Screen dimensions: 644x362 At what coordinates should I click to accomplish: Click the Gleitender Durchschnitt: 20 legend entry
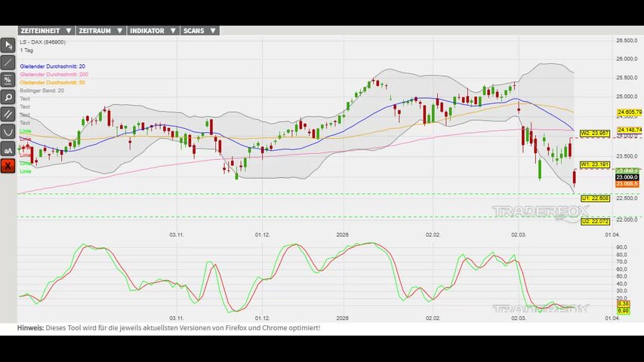pos(52,66)
